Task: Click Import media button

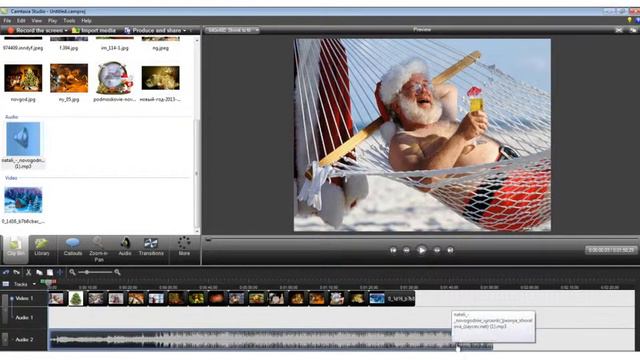Action: (94, 30)
